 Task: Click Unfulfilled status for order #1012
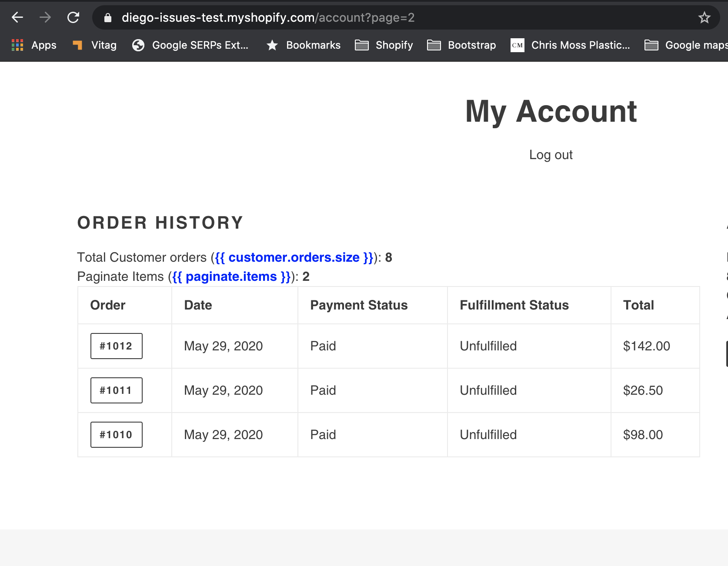coord(488,346)
